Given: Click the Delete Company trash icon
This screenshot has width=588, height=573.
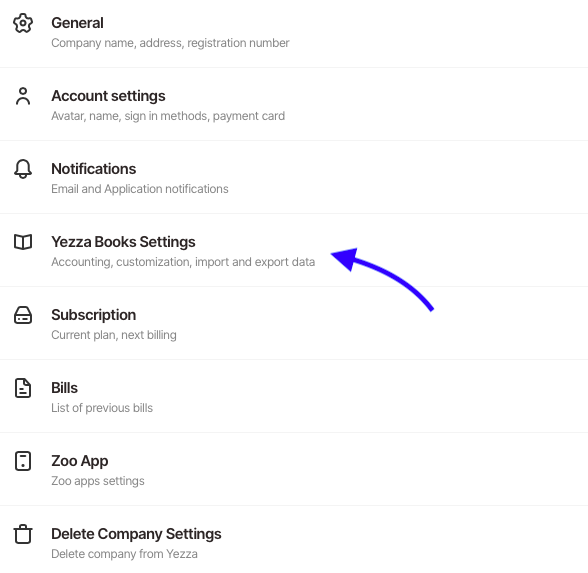Looking at the screenshot, I should coord(23,534).
